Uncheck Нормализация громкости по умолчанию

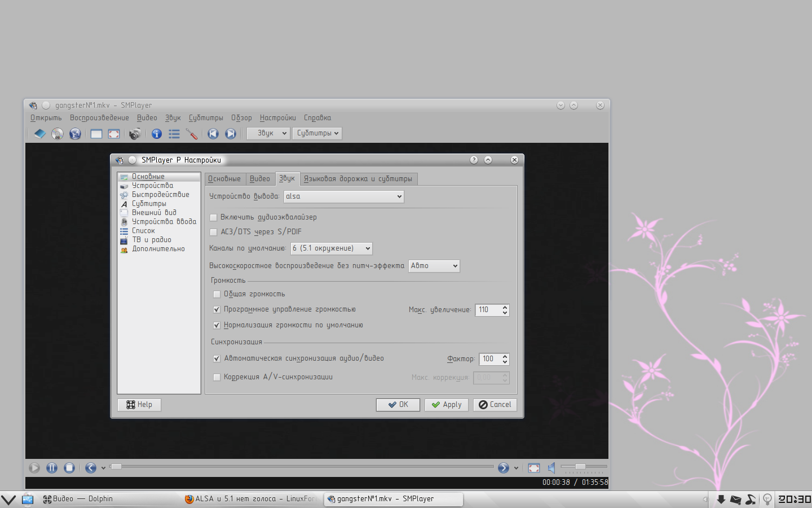217,325
